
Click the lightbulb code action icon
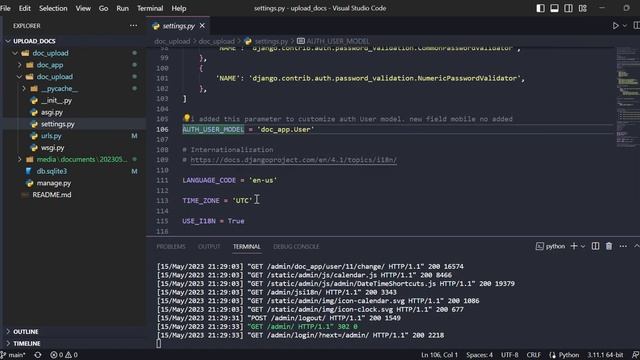click(187, 118)
